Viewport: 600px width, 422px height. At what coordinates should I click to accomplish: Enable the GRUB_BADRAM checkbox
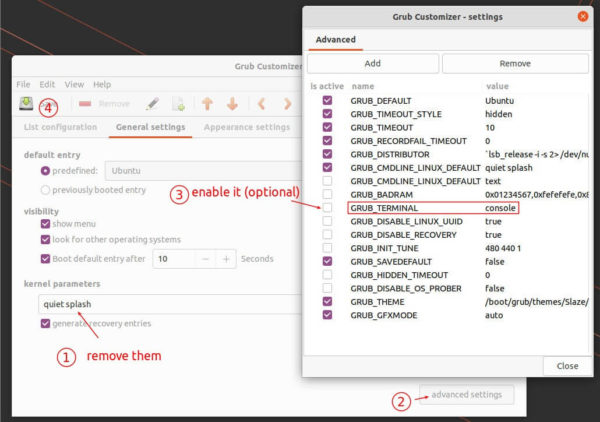[x=327, y=194]
